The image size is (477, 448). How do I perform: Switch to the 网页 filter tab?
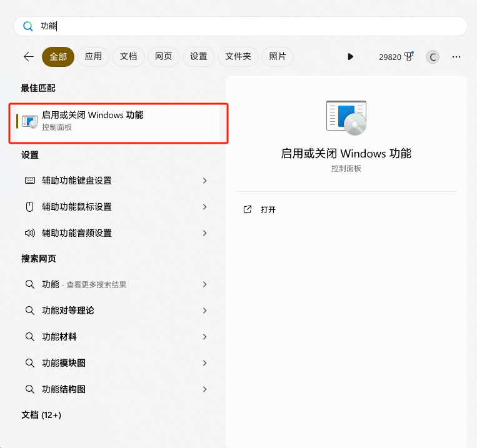164,57
